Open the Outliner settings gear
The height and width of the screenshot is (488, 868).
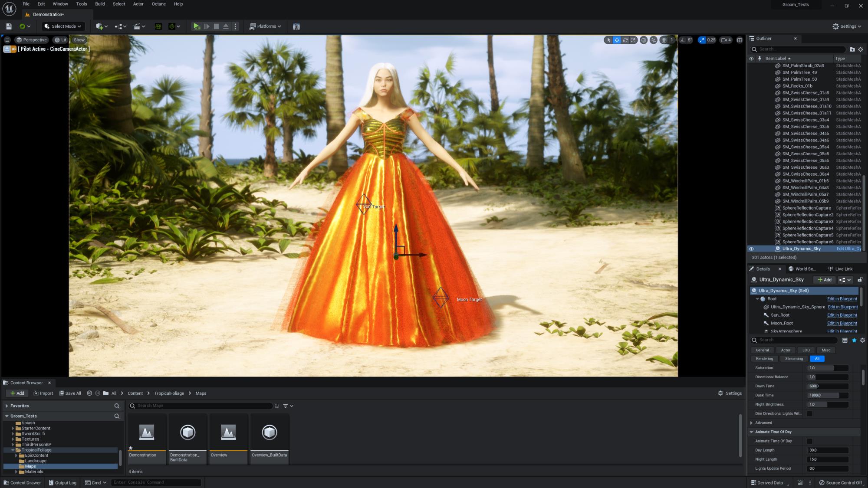[860, 49]
